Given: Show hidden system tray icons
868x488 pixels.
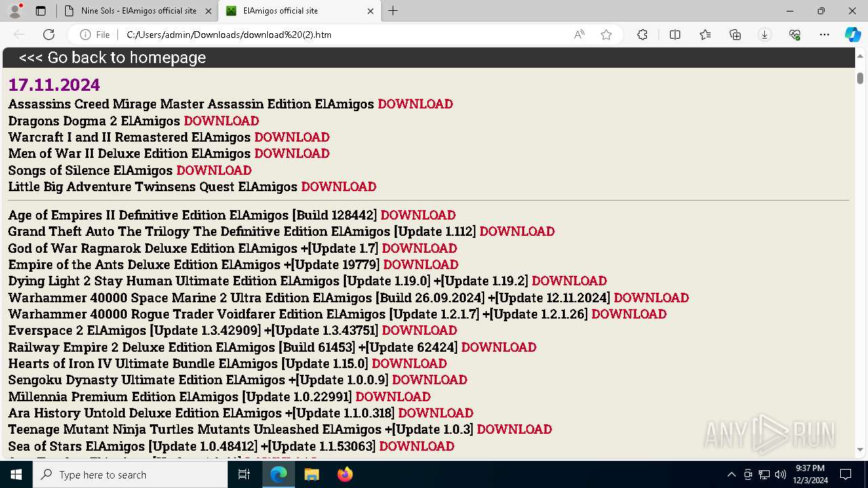Looking at the screenshot, I should click(x=731, y=474).
